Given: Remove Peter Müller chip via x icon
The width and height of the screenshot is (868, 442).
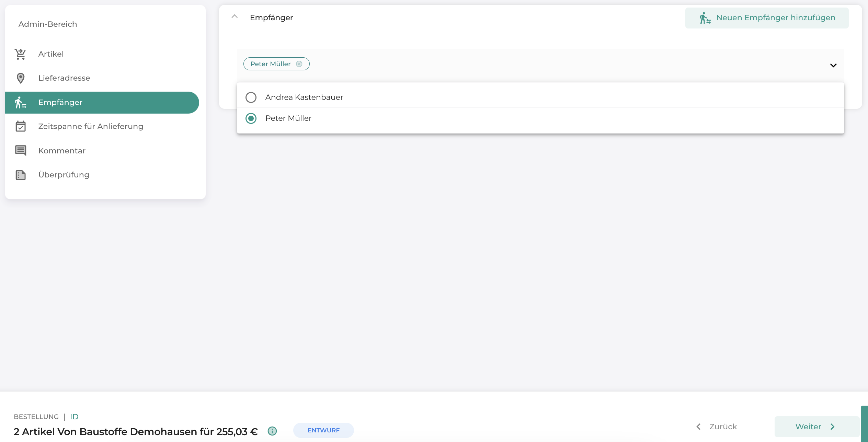Looking at the screenshot, I should pyautogui.click(x=299, y=64).
